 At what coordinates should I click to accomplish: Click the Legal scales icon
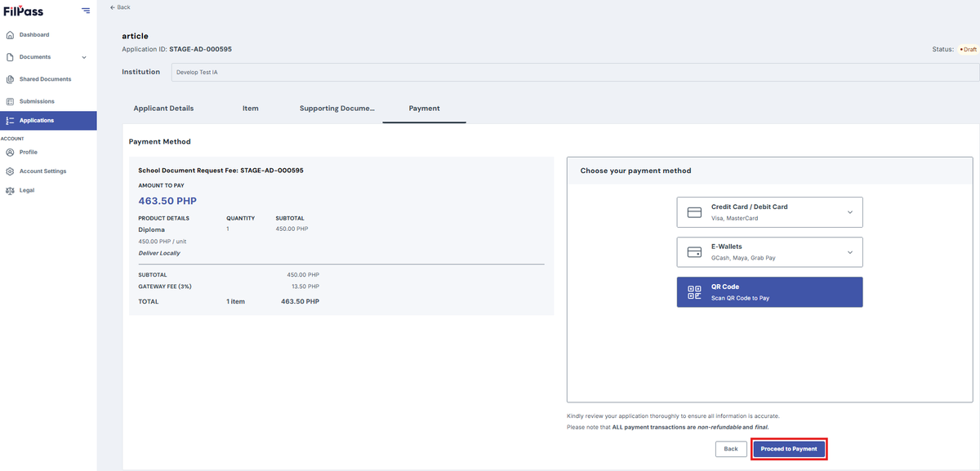(10, 190)
